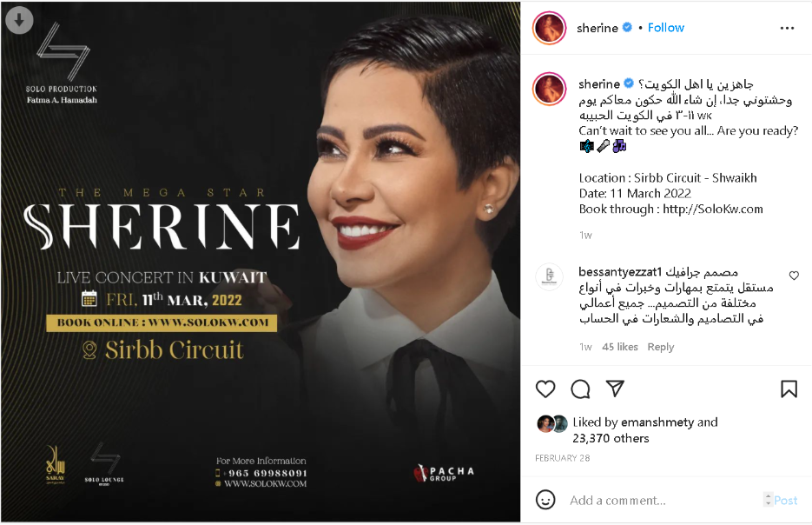This screenshot has height=525, width=812.
Task: Open the sherine profile picture in header
Action: click(x=549, y=28)
